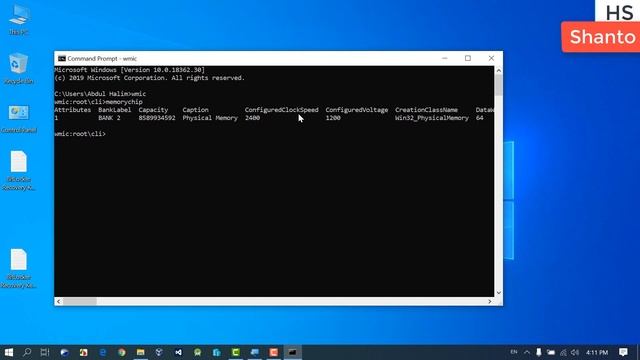This screenshot has width=640, height=360.
Task: Open the taskbar search magnifier
Action: 27,352
